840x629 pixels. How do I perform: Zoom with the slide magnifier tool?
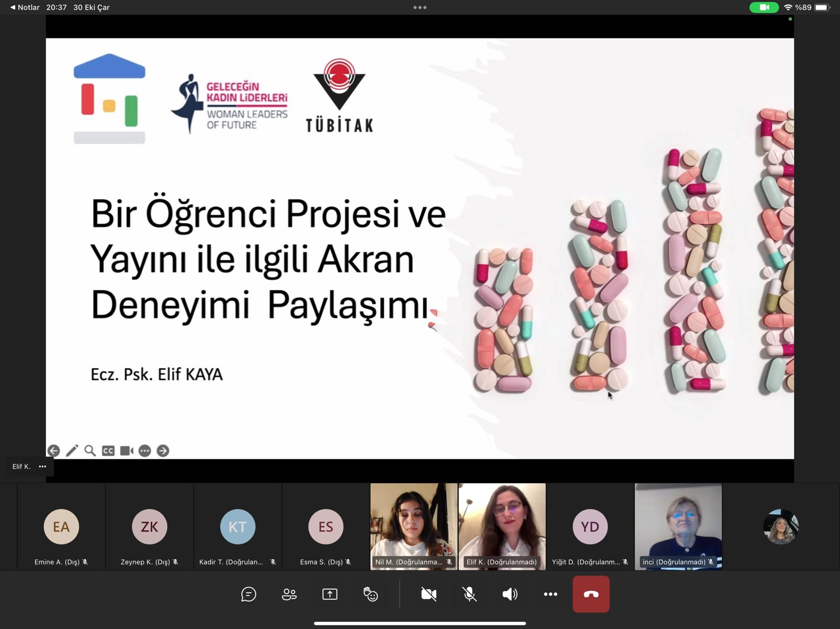[x=90, y=451]
